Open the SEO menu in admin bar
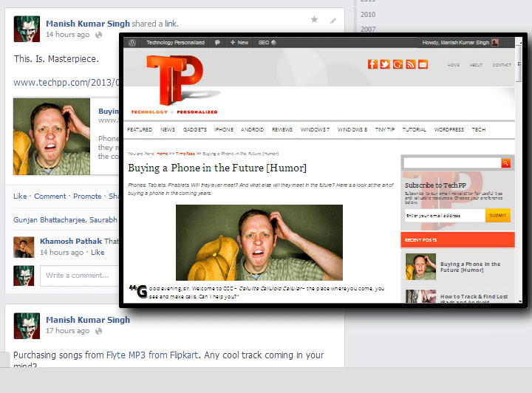Viewport: 532px width, 393px height. click(x=267, y=42)
